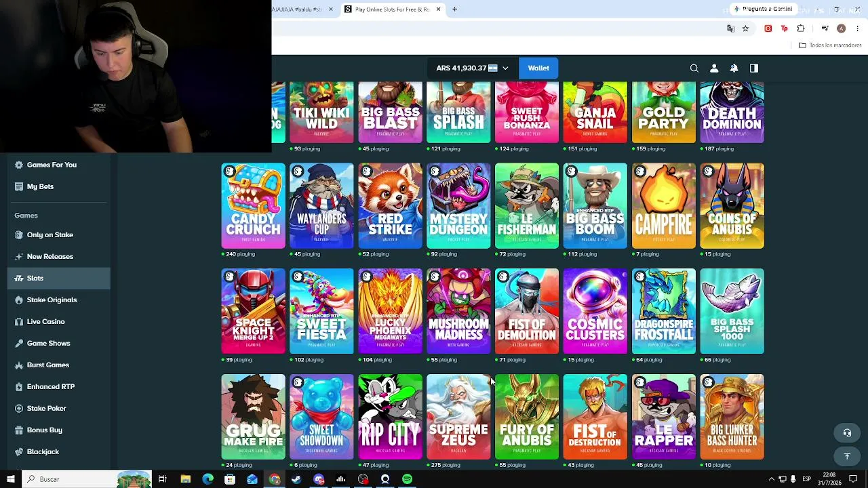Open the Campfire slot game
Screen dimensions: 868x488
pyautogui.click(x=664, y=206)
